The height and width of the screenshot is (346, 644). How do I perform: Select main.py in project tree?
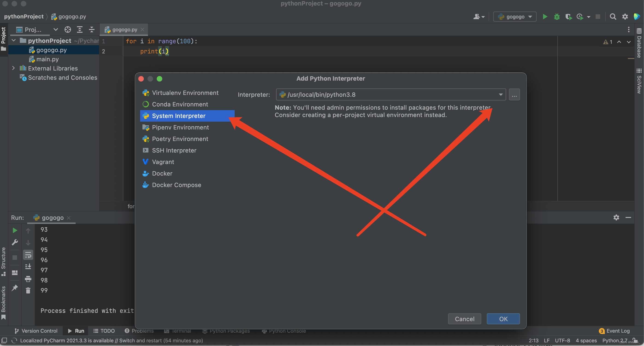[x=47, y=59]
